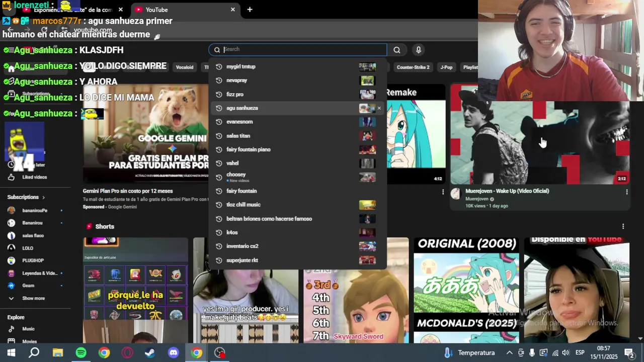The image size is (644, 362).
Task: Open the taskbar clock showing 08:57
Action: point(604,353)
